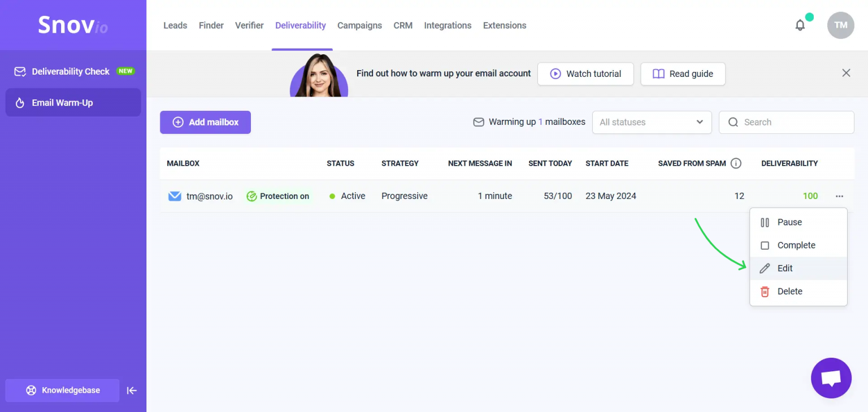The image size is (868, 412).
Task: Click the Protection on badge
Action: pos(278,196)
